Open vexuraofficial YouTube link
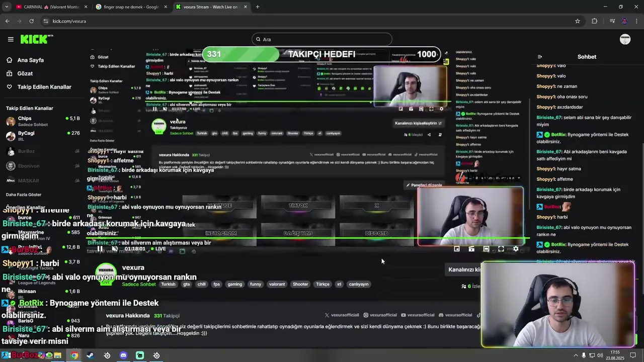 [418, 315]
